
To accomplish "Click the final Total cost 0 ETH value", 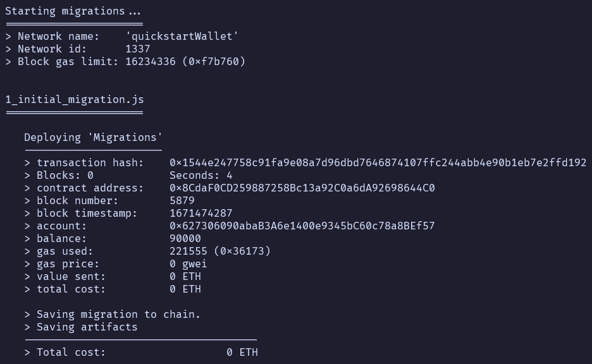I will [242, 352].
